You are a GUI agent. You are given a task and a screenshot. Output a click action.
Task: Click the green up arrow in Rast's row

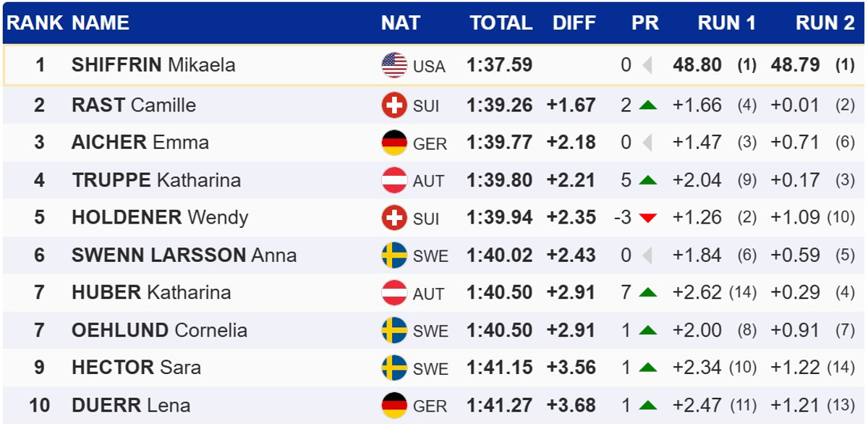pos(647,106)
